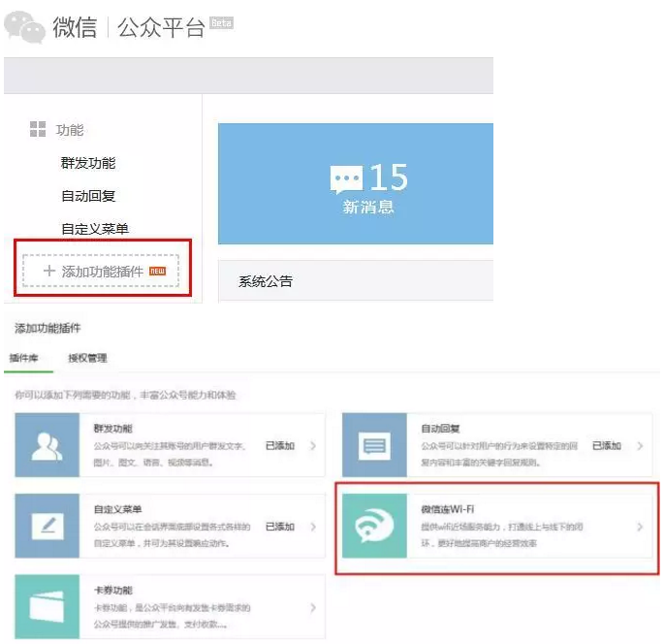Screen dimensions: 665x644
Task: Expand the 微信连Wi-Fi card chevron
Action: [x=640, y=527]
